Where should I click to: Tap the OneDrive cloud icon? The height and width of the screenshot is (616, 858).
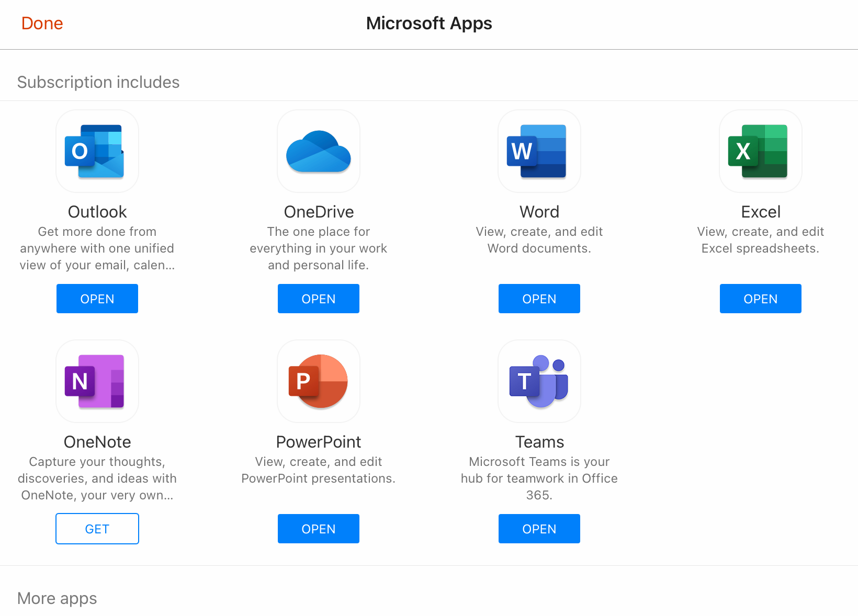[x=319, y=151]
